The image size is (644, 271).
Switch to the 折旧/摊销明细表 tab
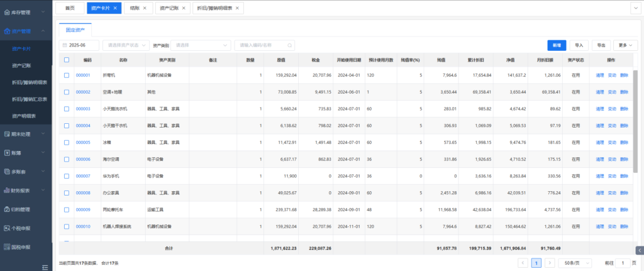218,8
